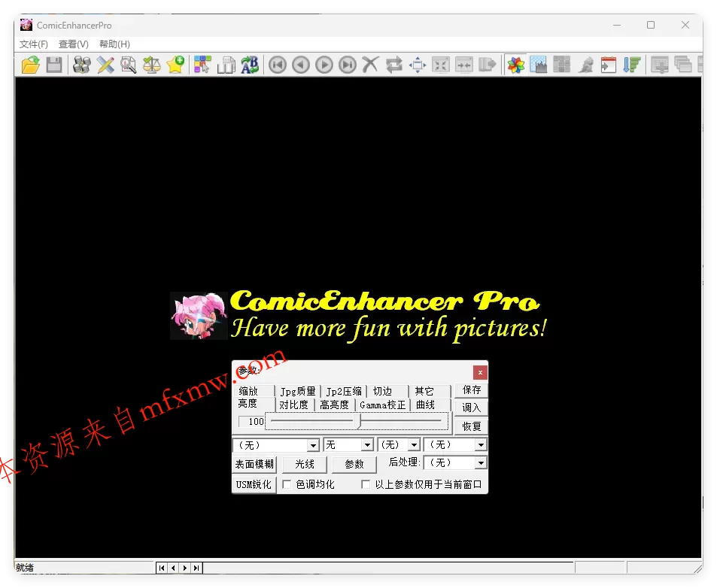Click the open folder toolbar icon
The height and width of the screenshot is (588, 717).
31,65
